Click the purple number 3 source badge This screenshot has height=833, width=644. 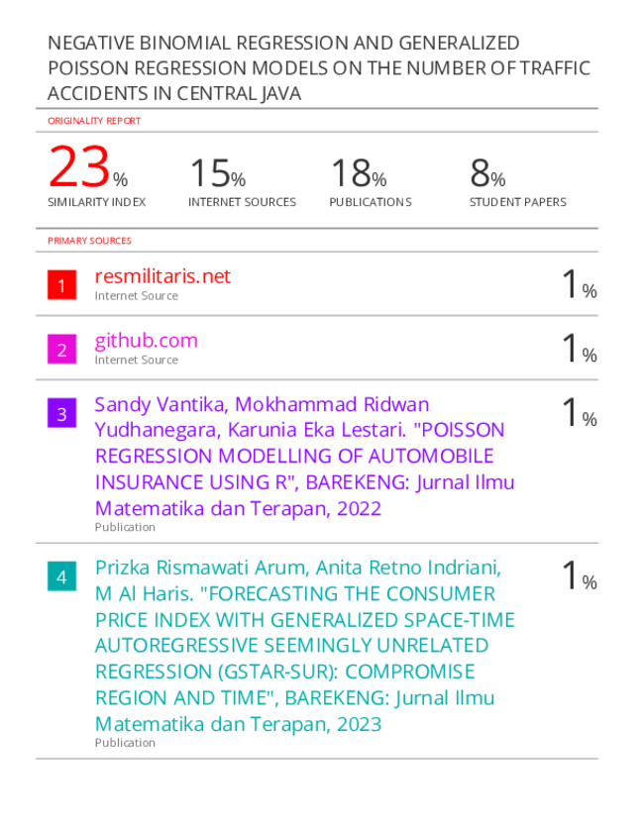[x=61, y=413]
